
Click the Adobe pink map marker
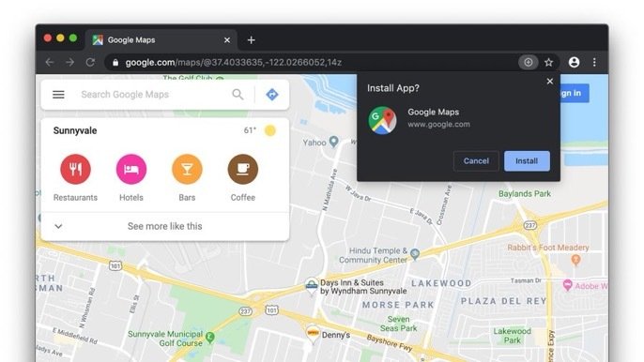[x=567, y=285]
